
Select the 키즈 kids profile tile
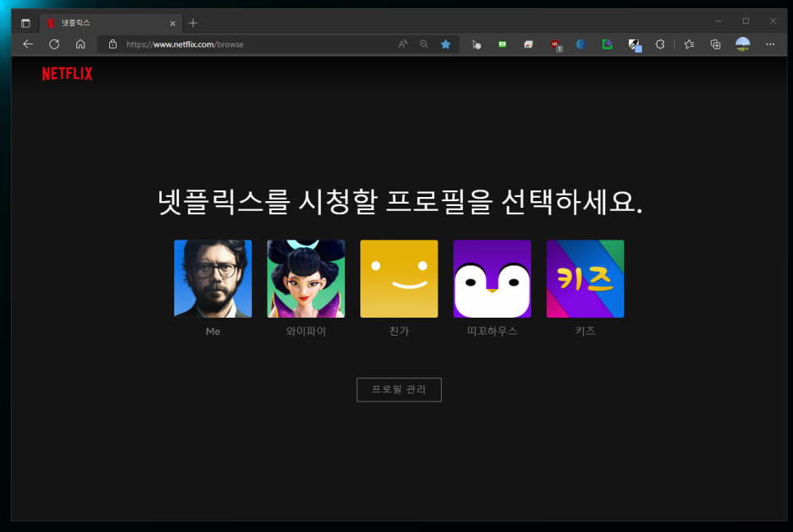coord(585,278)
